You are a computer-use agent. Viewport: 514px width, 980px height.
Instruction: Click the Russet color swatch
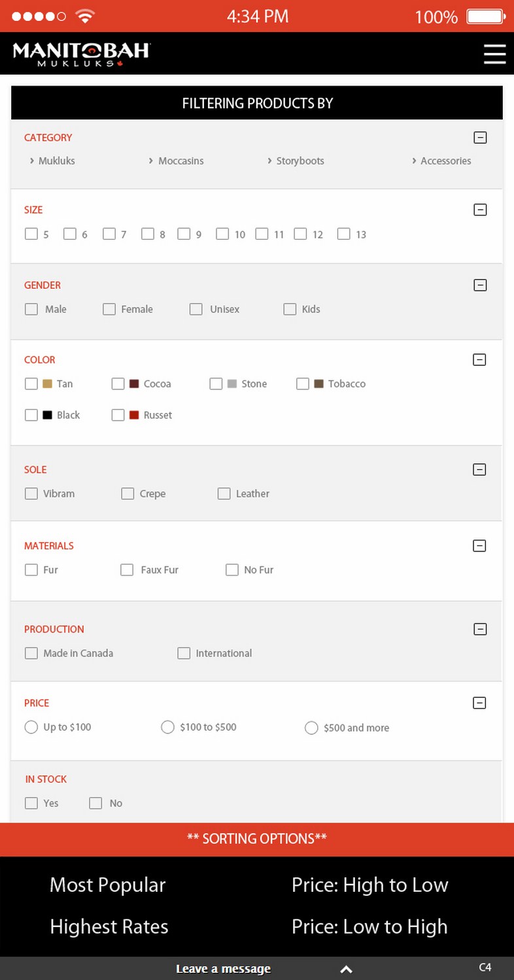[x=134, y=415]
